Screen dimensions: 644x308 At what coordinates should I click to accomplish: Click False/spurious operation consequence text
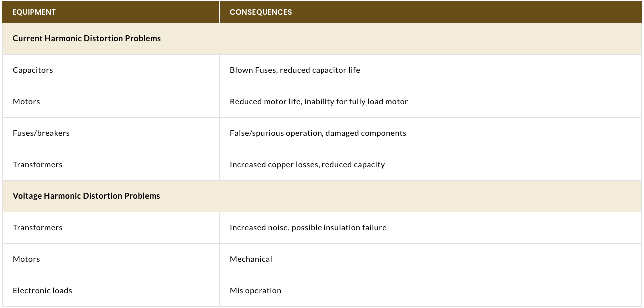(x=318, y=133)
